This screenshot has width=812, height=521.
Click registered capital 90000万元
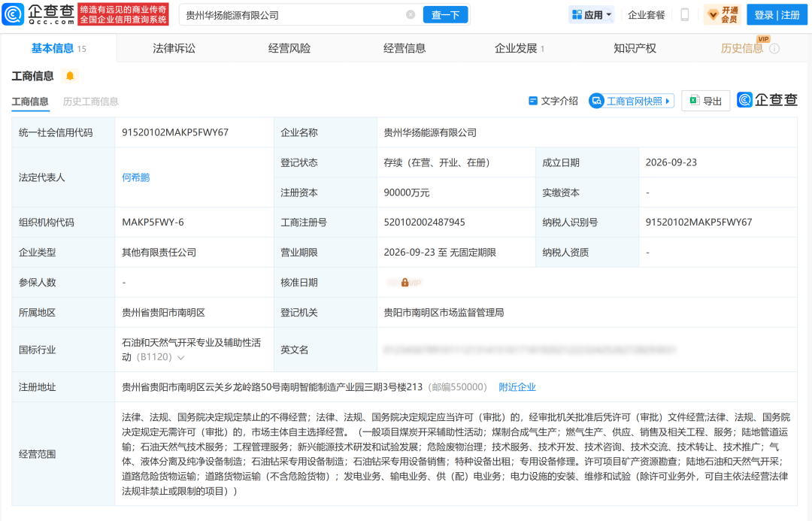(x=407, y=192)
